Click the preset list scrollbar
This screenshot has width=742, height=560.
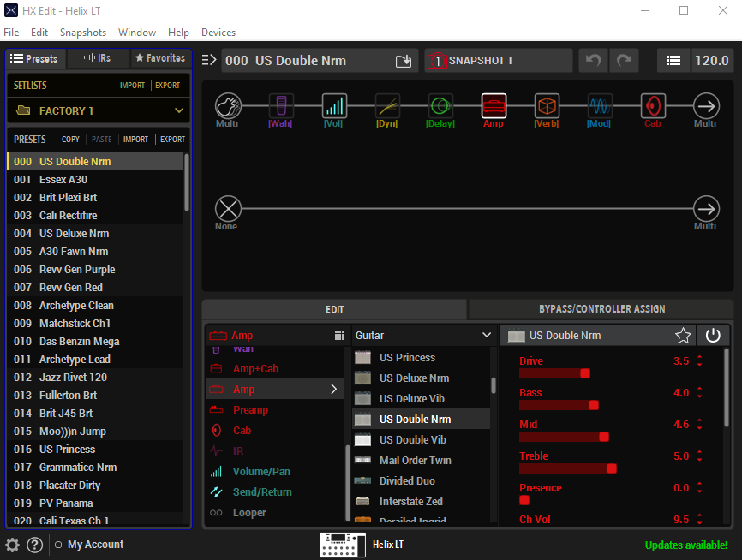pos(187,182)
